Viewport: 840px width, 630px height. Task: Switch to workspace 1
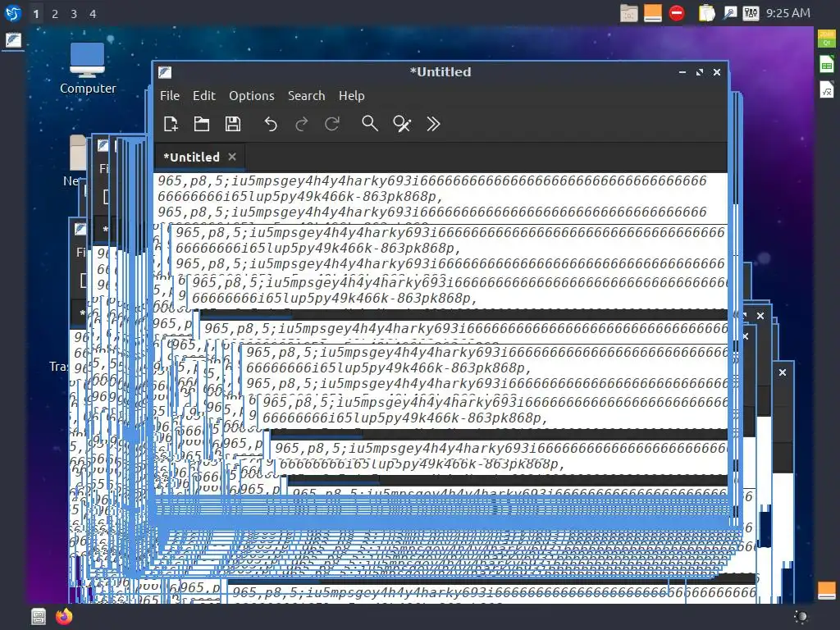(x=36, y=14)
